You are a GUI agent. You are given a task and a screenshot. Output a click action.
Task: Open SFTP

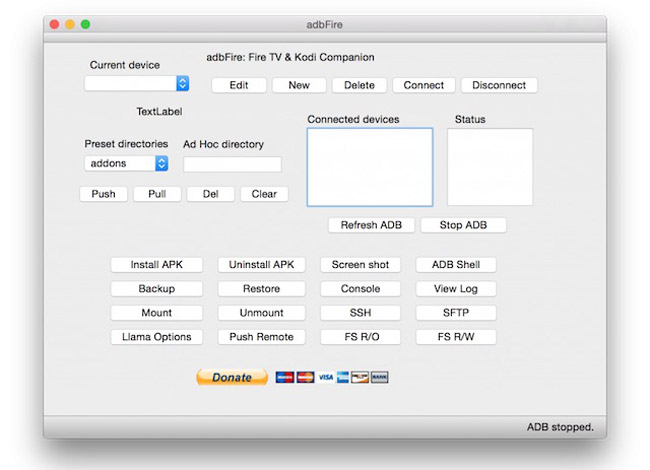[x=456, y=313]
